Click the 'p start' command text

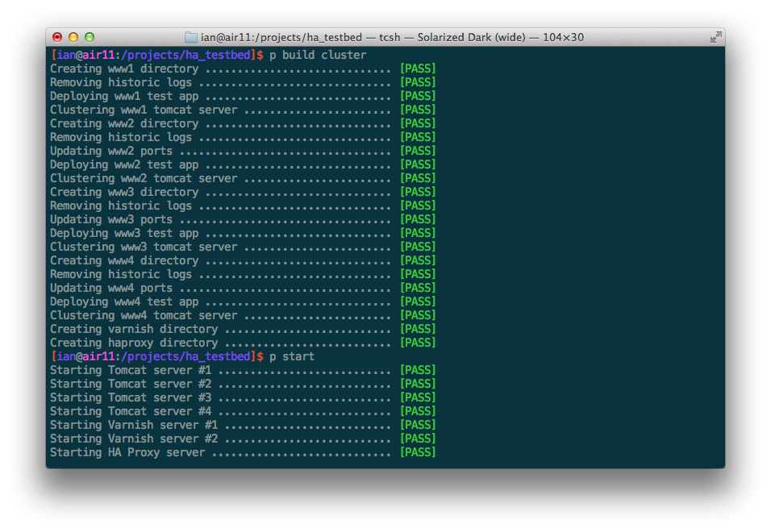pyautogui.click(x=292, y=356)
